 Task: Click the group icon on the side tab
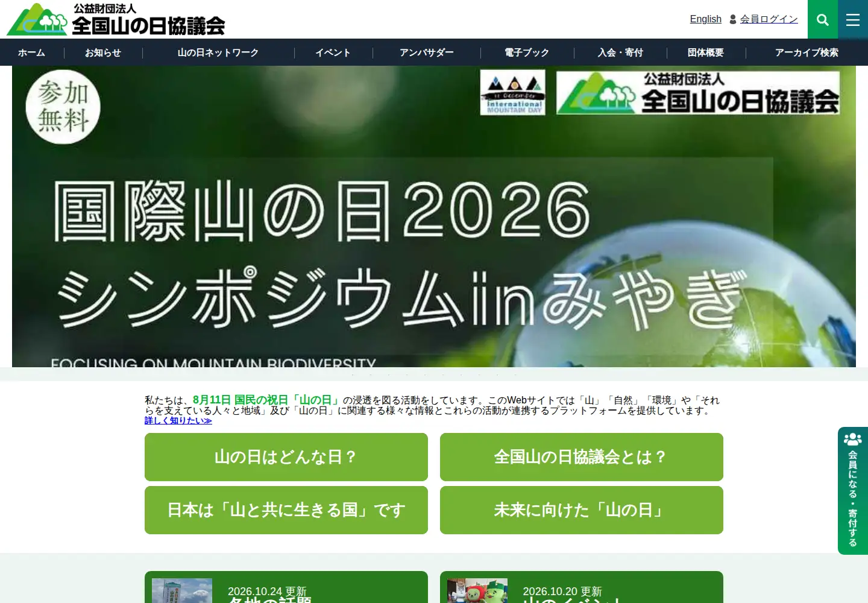853,439
